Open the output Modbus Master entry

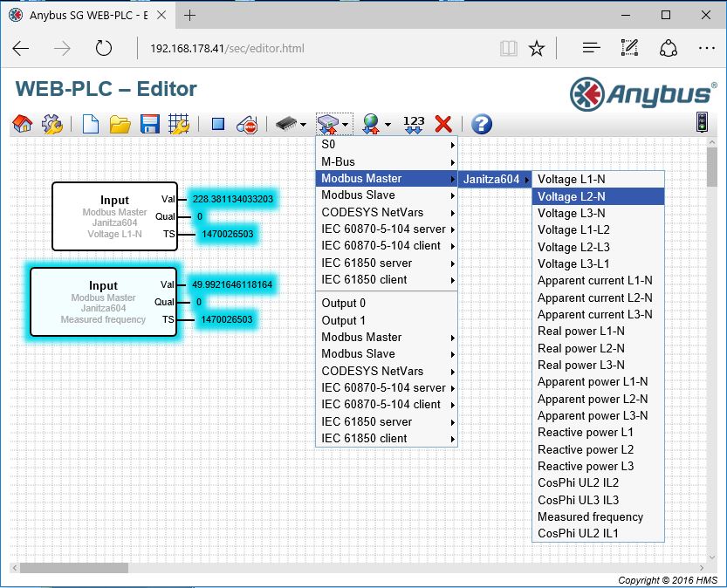tap(387, 337)
